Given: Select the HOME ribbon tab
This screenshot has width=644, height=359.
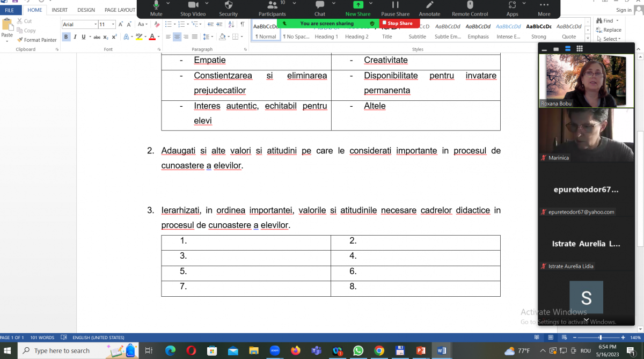Looking at the screenshot, I should pyautogui.click(x=35, y=10).
